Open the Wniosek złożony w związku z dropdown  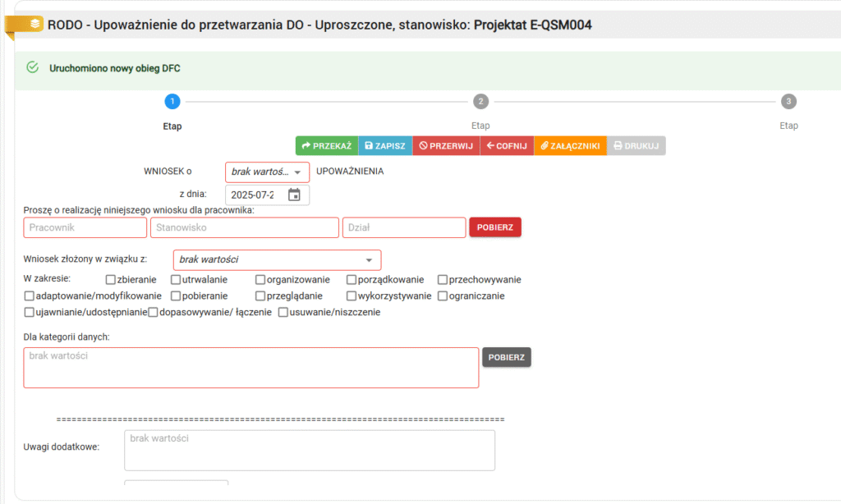277,259
